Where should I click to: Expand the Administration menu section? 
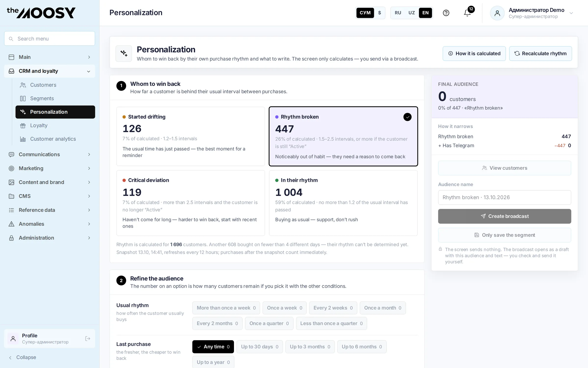(x=49, y=238)
